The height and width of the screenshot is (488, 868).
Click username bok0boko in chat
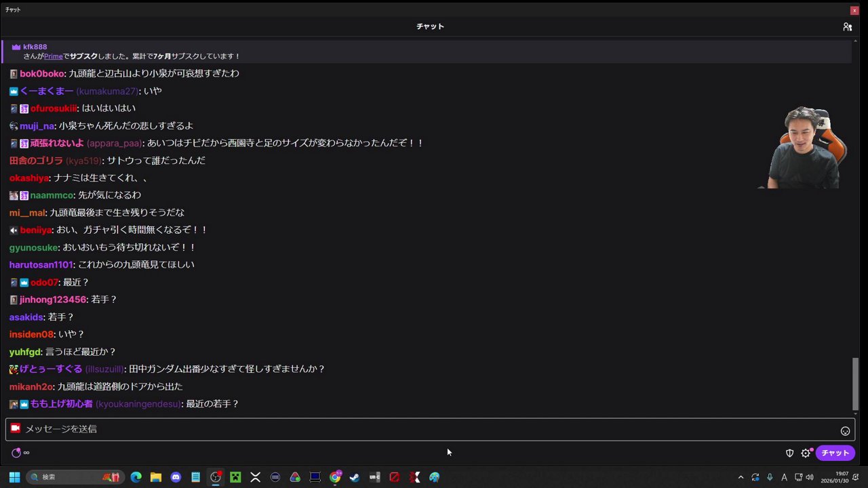(42, 73)
